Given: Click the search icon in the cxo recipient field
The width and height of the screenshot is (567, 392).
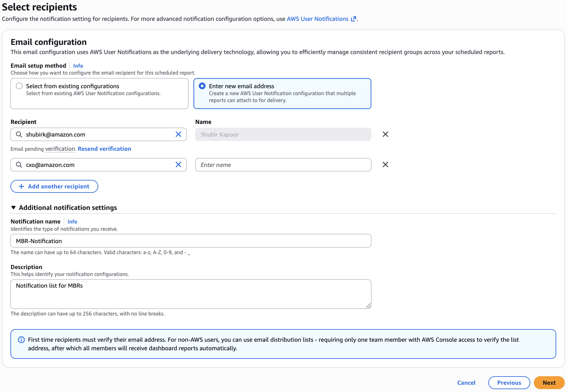Looking at the screenshot, I should tap(19, 165).
